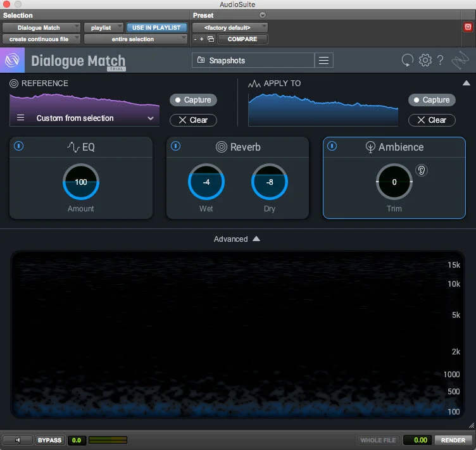
Task: Click the Preset header label
Action: click(x=203, y=15)
